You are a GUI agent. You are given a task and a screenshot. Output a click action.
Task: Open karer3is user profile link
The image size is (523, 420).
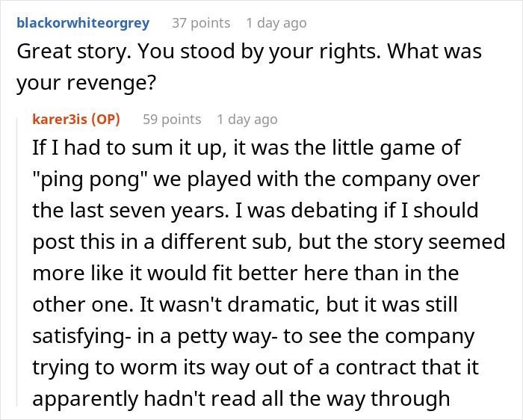[x=63, y=119]
